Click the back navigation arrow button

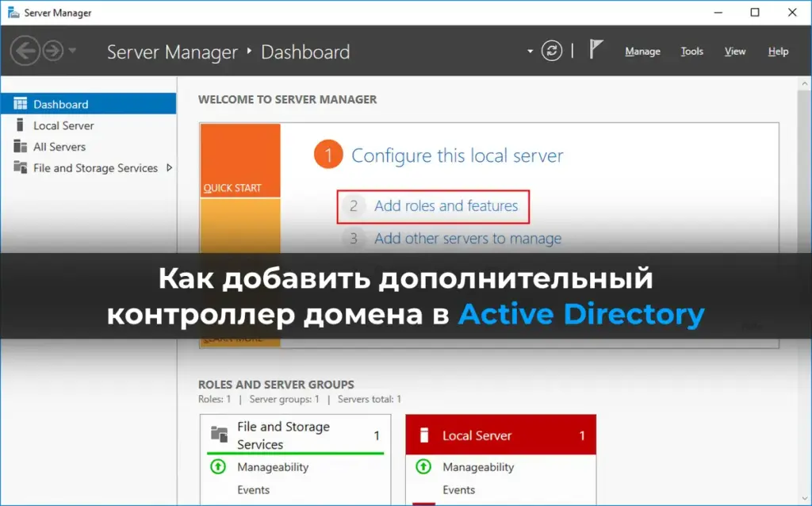click(x=25, y=52)
